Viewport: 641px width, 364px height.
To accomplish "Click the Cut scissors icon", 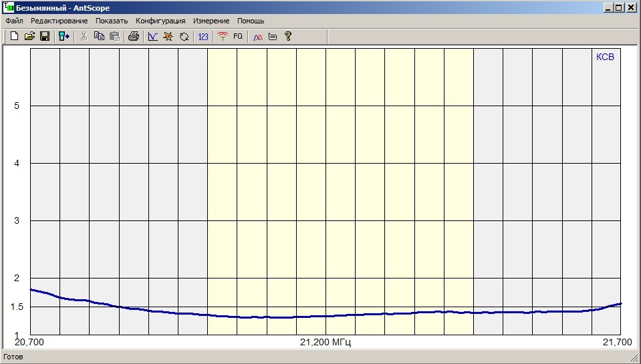I will pyautogui.click(x=84, y=36).
